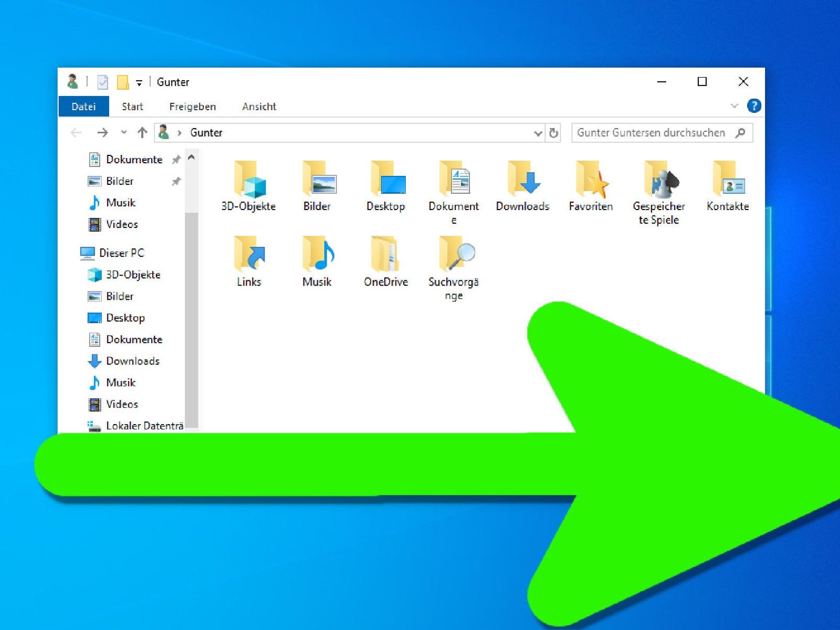The image size is (840, 630).
Task: Click the Gunter Guntersen search field
Action: point(651,133)
